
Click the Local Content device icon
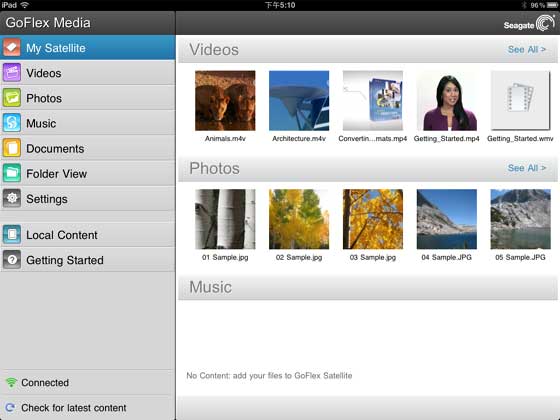[12, 235]
